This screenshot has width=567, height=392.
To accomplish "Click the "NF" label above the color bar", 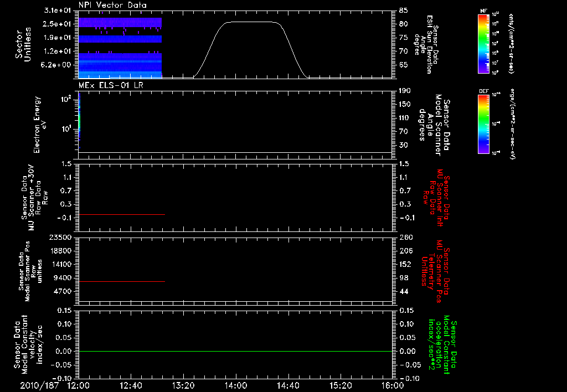I will pos(483,11).
